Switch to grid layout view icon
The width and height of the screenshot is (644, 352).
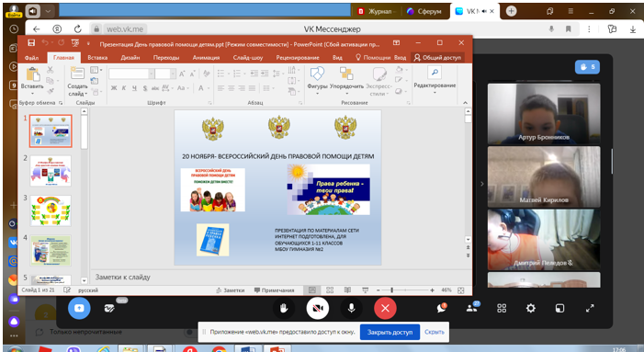[502, 308]
